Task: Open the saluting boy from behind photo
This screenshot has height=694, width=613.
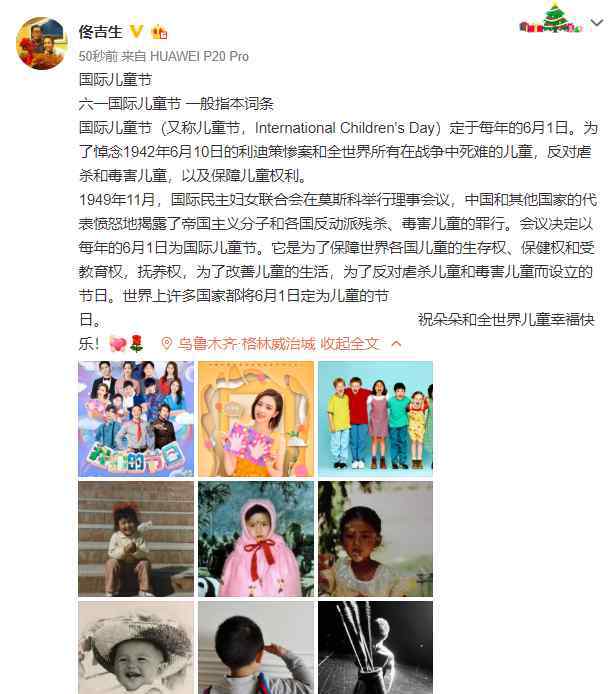Action: pyautogui.click(x=256, y=648)
